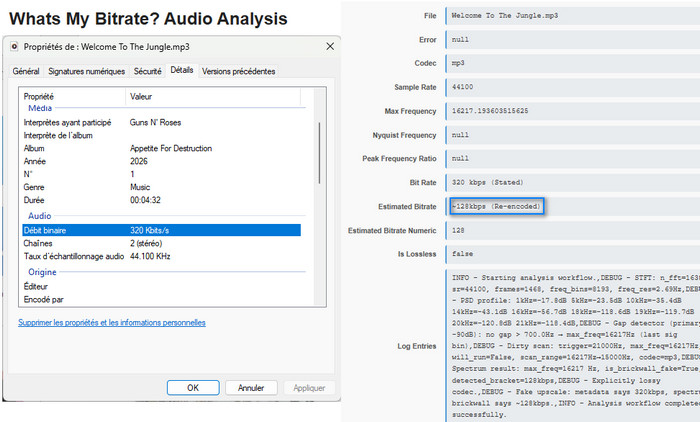This screenshot has height=422, width=700.
Task: Click the Origine section header
Action: click(42, 272)
